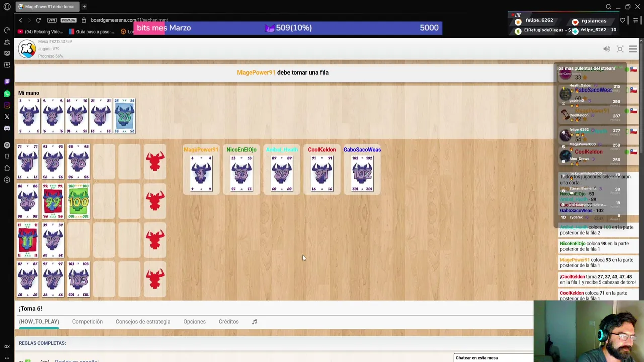
Task: Click the Chatear en esta mesa field
Action: coord(493,358)
